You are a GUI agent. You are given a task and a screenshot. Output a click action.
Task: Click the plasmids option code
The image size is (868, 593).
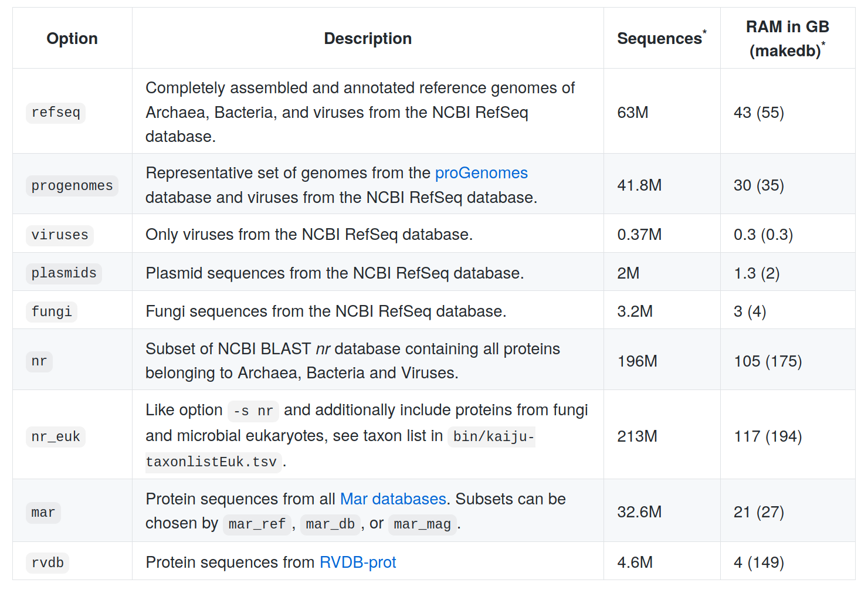[x=64, y=273]
